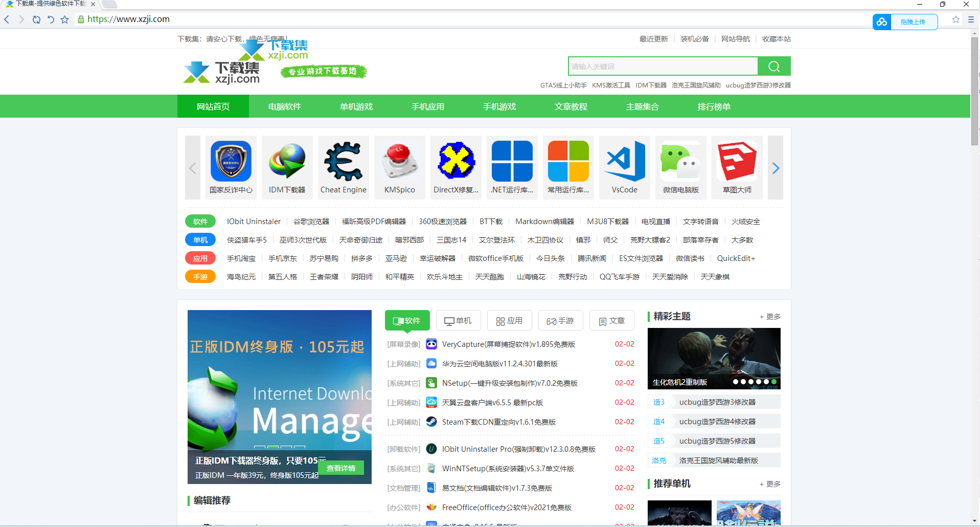Click IObit Uninstaller Pro icon in list
980x527 pixels.
tap(431, 449)
